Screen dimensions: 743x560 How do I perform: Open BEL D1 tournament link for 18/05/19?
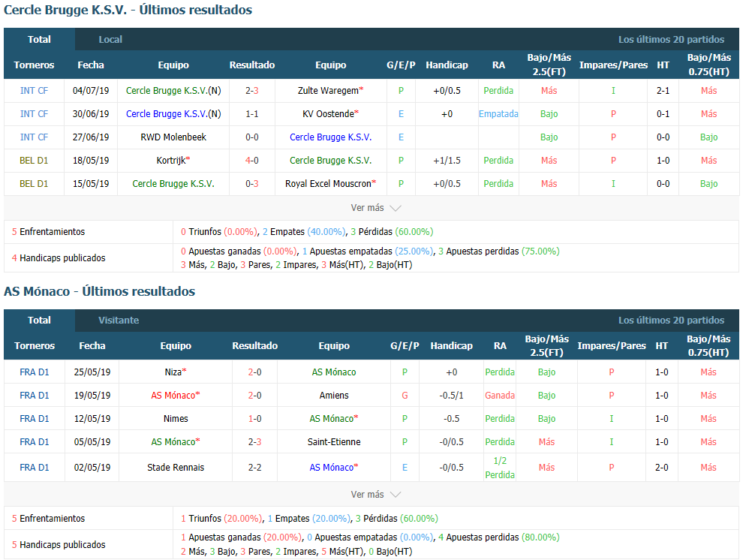[34, 160]
